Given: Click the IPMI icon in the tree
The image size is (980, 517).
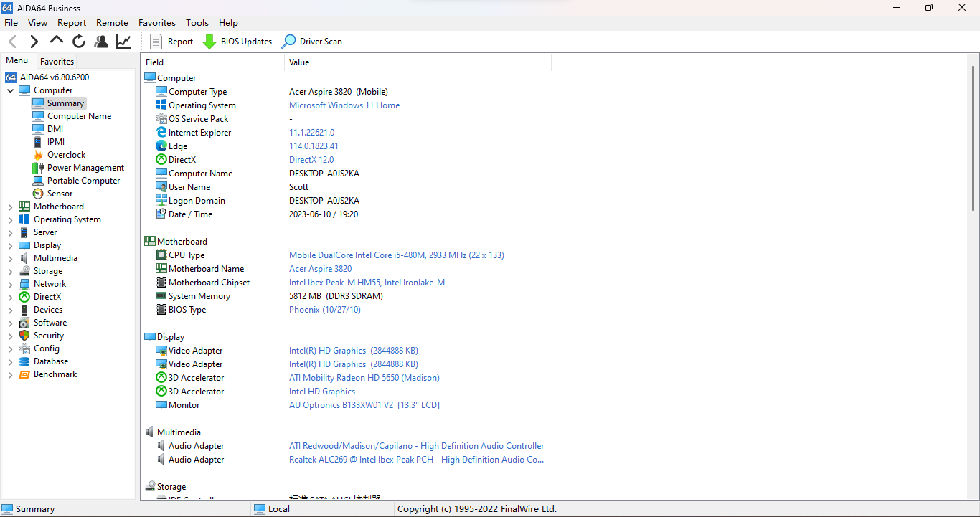Looking at the screenshot, I should [x=38, y=142].
